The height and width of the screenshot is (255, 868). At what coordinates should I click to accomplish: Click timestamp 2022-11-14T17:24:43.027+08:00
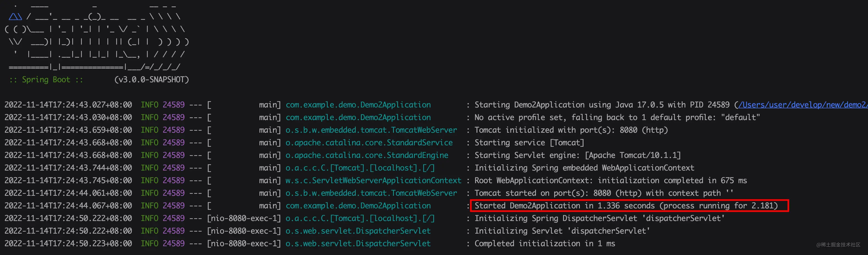[x=68, y=105]
